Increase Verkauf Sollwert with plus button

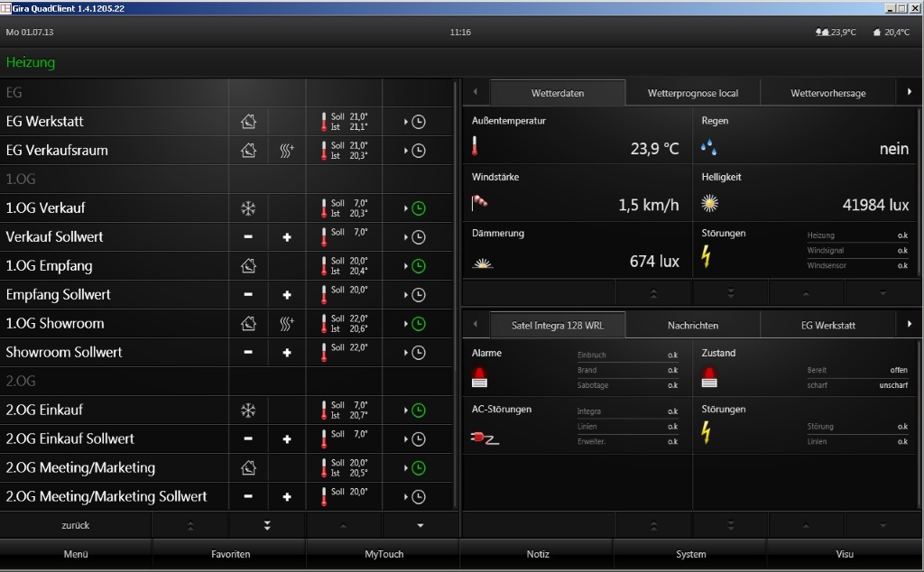pos(287,237)
